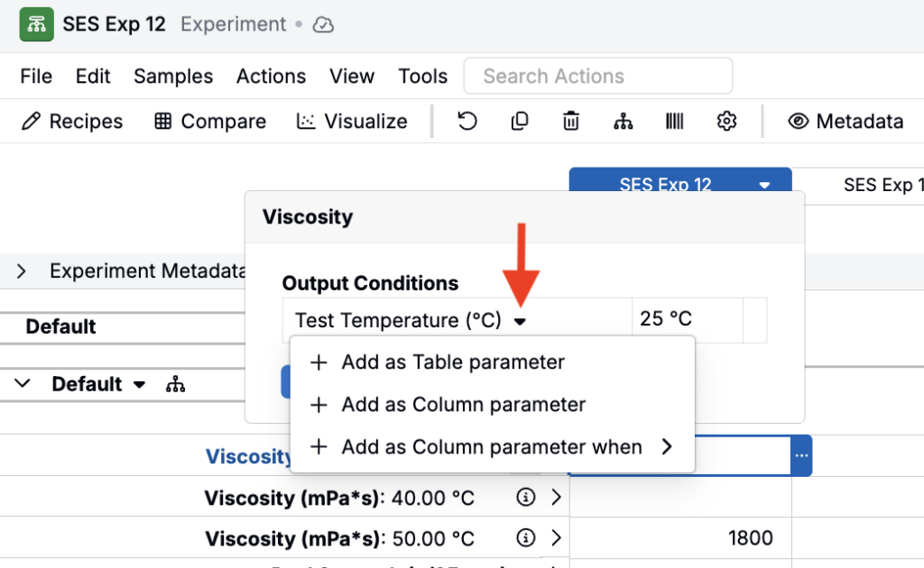The width and height of the screenshot is (924, 568).
Task: Click hierarchy icon next to Default
Action: (x=175, y=384)
